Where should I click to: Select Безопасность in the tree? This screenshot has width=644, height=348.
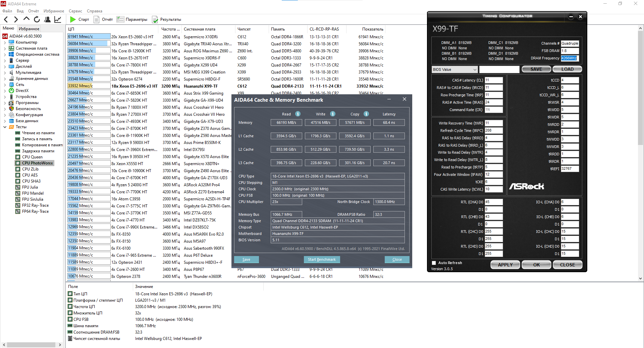(x=28, y=109)
